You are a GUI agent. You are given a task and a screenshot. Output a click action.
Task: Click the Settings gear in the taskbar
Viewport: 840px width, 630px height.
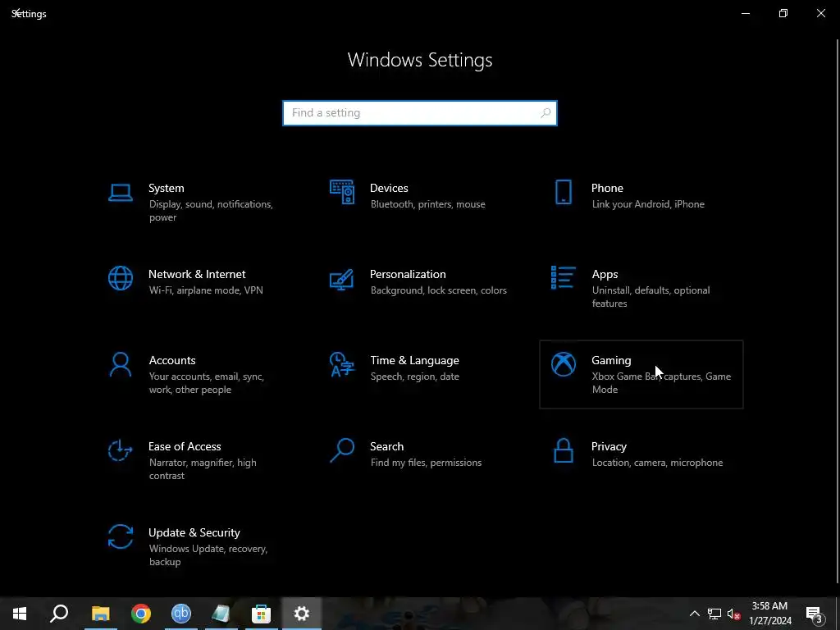302,614
